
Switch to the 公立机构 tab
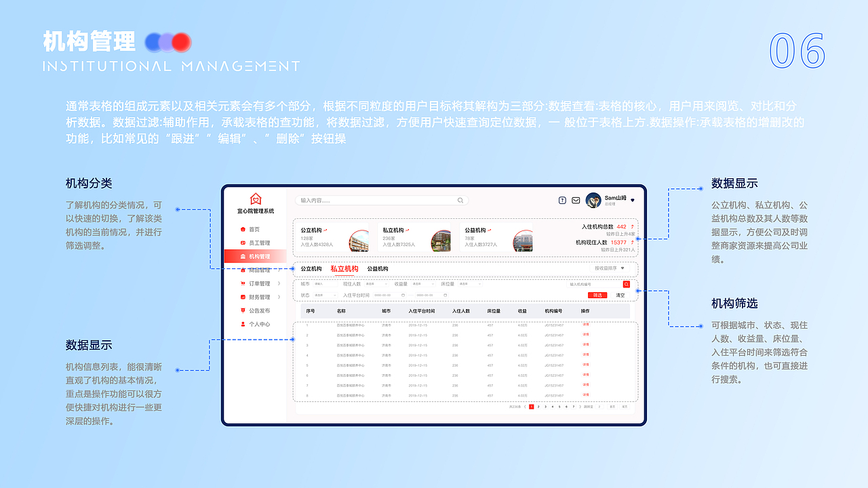click(311, 269)
